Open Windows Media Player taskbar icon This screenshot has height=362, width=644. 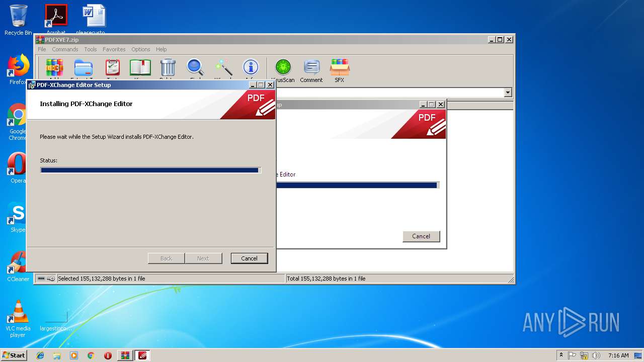[x=74, y=355]
